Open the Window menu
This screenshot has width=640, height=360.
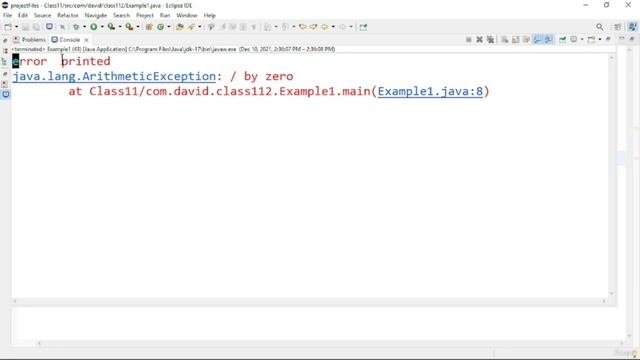(x=187, y=16)
